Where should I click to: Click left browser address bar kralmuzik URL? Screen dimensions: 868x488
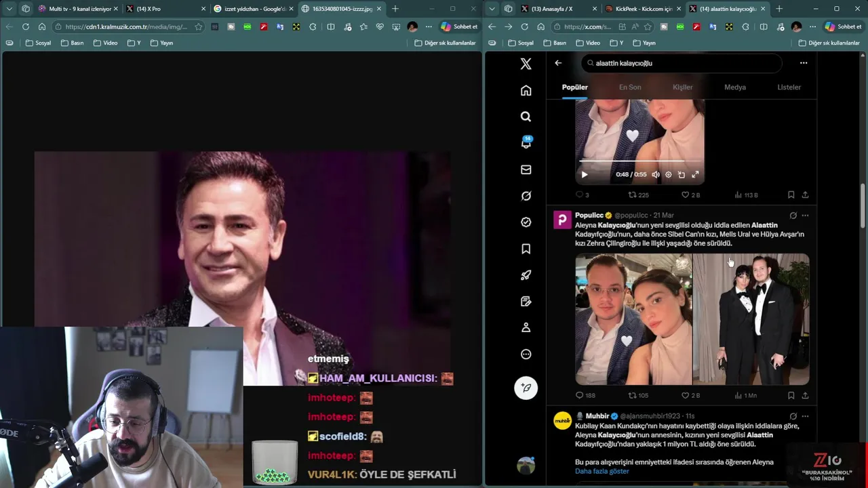(127, 26)
